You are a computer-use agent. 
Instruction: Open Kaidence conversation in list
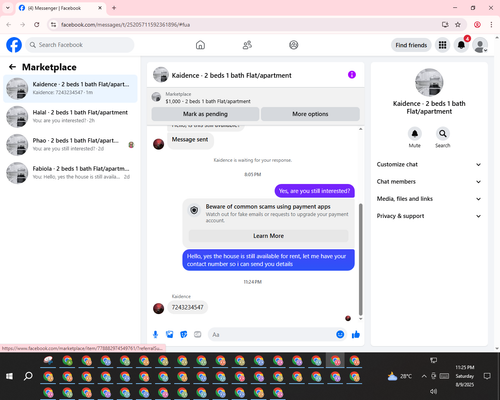[70, 88]
